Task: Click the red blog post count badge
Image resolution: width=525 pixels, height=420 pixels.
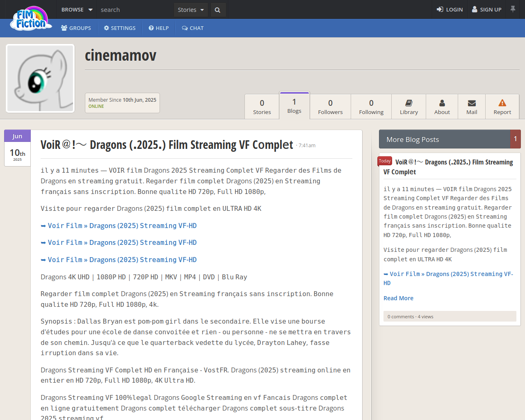Action: pos(516,139)
